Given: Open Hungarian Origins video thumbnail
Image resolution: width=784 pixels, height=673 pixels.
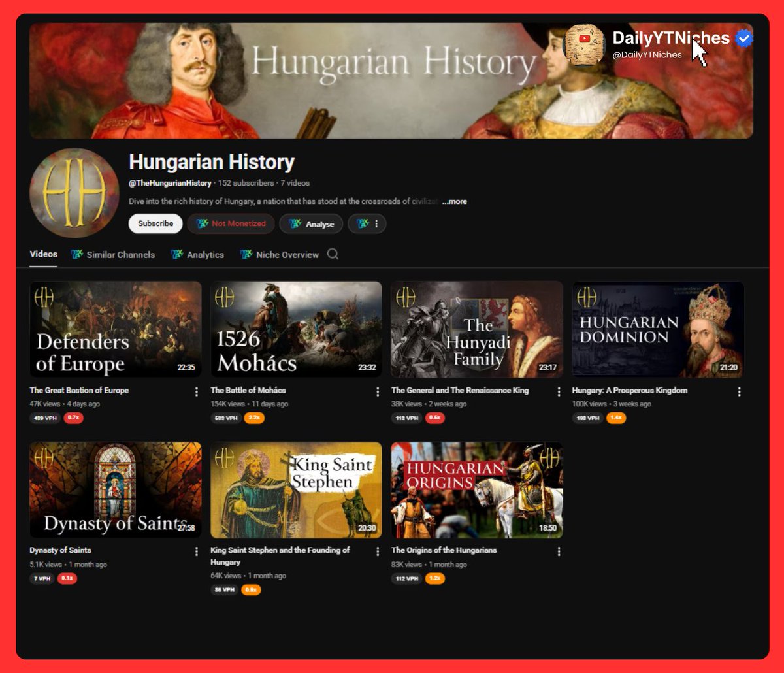Looking at the screenshot, I should [476, 490].
